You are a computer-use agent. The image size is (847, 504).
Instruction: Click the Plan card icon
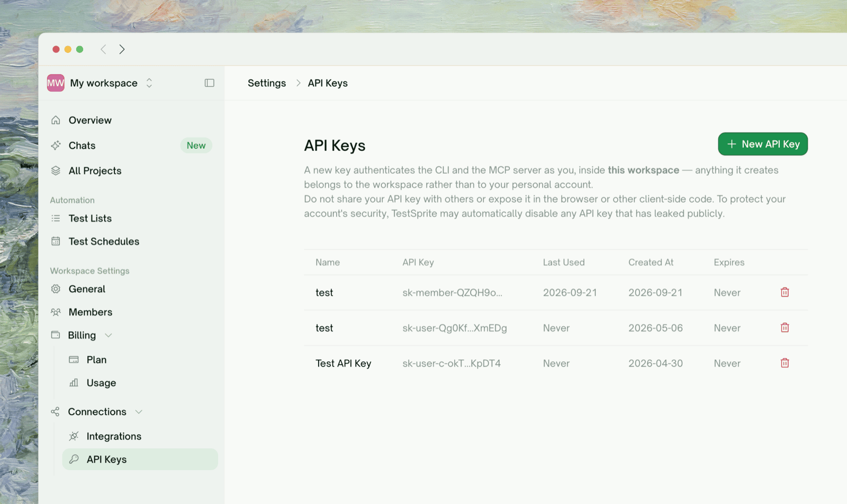pos(74,359)
